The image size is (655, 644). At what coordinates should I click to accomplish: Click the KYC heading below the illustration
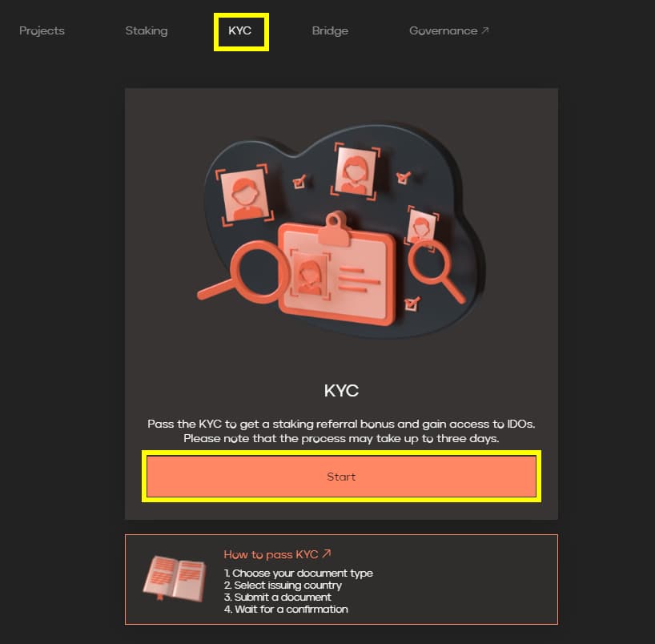tap(341, 390)
